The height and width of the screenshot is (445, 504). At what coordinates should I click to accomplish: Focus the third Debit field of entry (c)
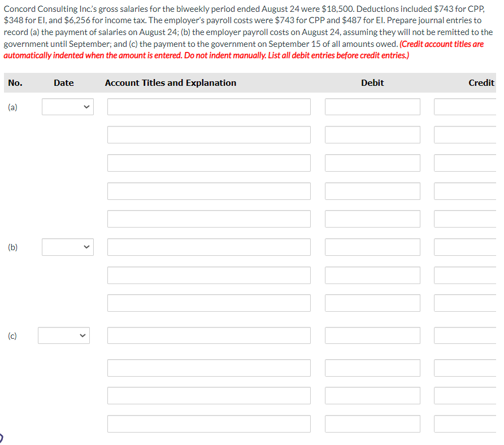coord(372,395)
